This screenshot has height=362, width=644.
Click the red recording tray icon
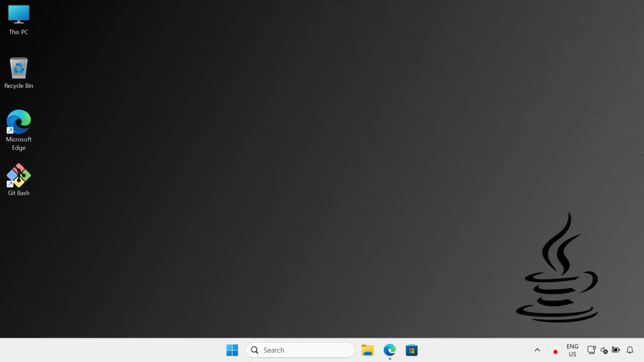pyautogui.click(x=555, y=352)
